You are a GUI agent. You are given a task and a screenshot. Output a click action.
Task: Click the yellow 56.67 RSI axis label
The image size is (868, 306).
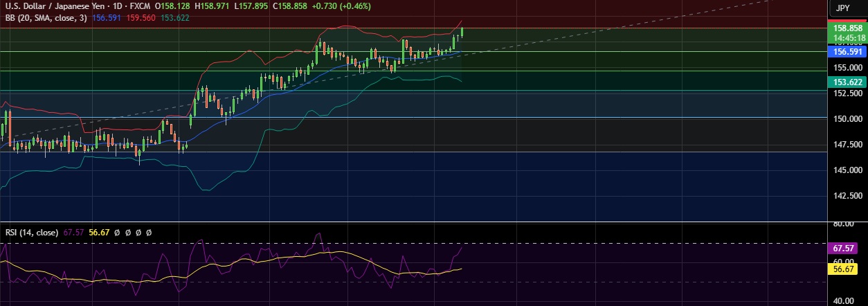847,269
